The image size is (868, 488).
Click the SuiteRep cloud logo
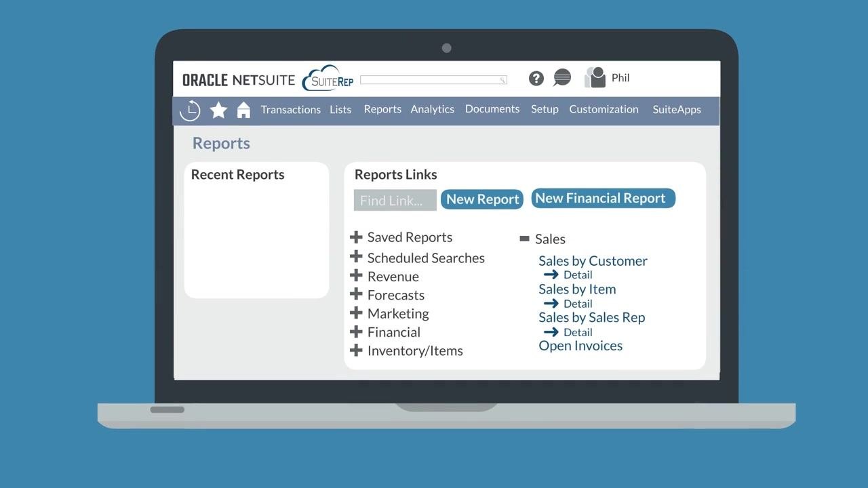pos(328,79)
